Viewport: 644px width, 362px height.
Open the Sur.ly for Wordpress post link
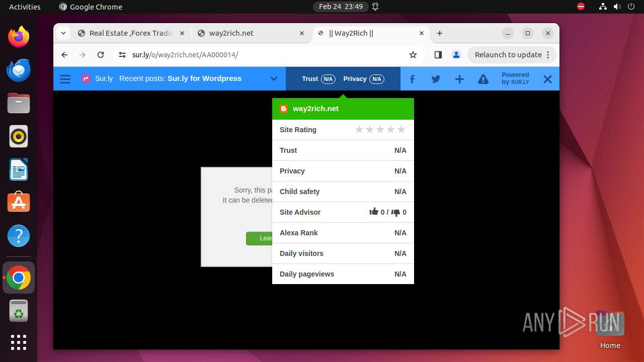click(x=204, y=78)
